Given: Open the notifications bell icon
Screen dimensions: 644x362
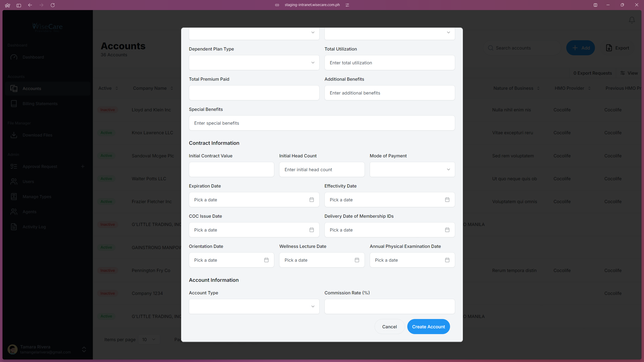Looking at the screenshot, I should [632, 20].
